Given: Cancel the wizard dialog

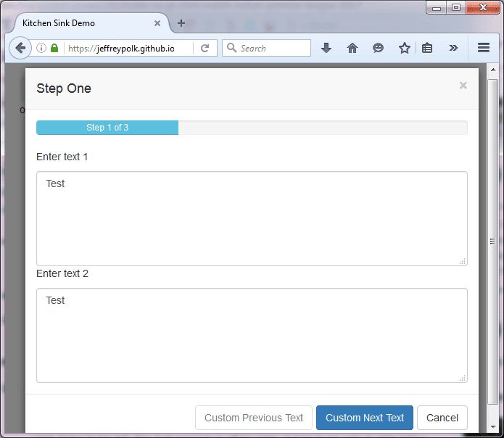Looking at the screenshot, I should (442, 418).
